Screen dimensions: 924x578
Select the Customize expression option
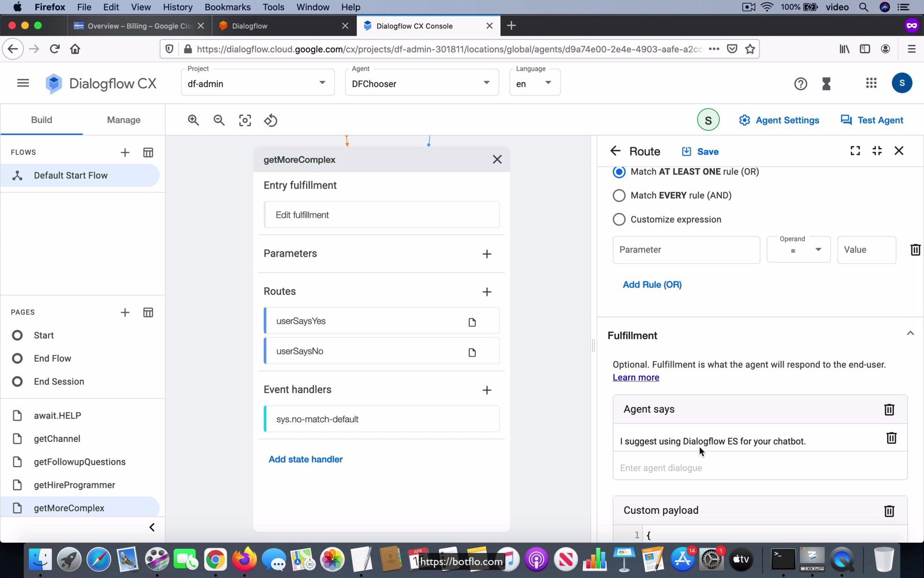point(619,220)
